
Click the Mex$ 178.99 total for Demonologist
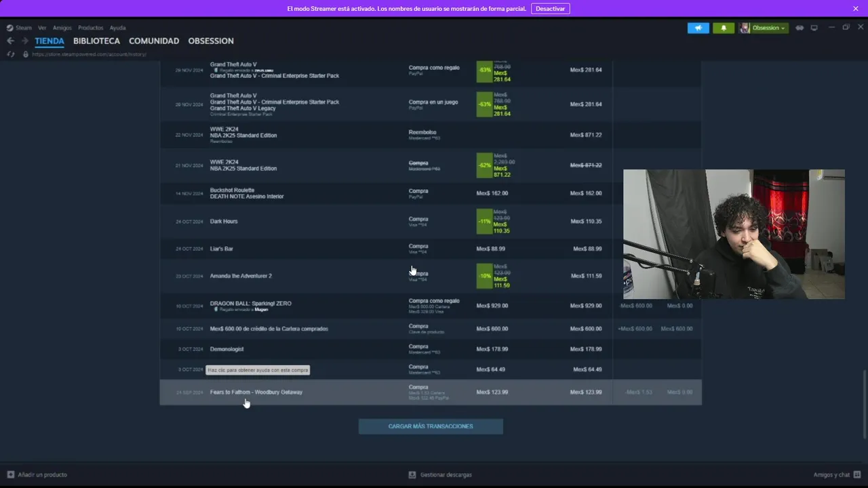pos(586,349)
